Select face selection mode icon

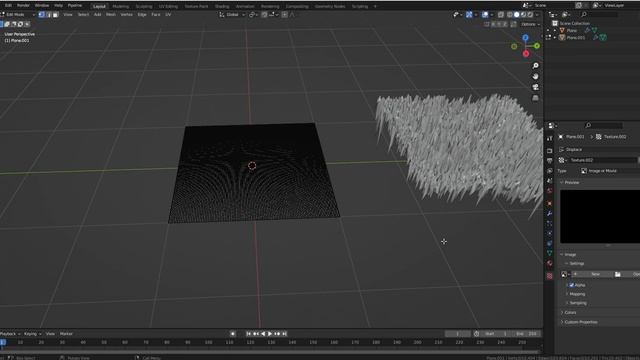(x=56, y=14)
